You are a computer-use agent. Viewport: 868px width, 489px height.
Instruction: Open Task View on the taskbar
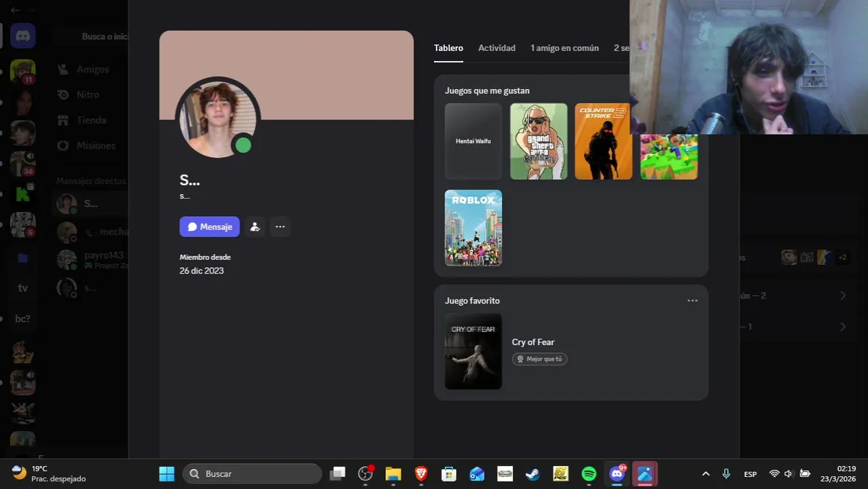pos(338,474)
